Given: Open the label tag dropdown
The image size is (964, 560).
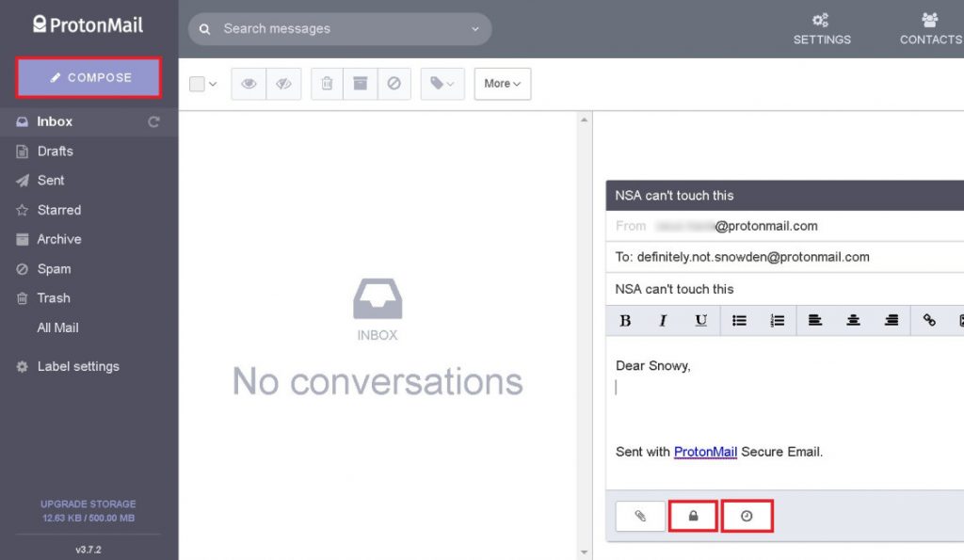Looking at the screenshot, I should click(x=442, y=84).
